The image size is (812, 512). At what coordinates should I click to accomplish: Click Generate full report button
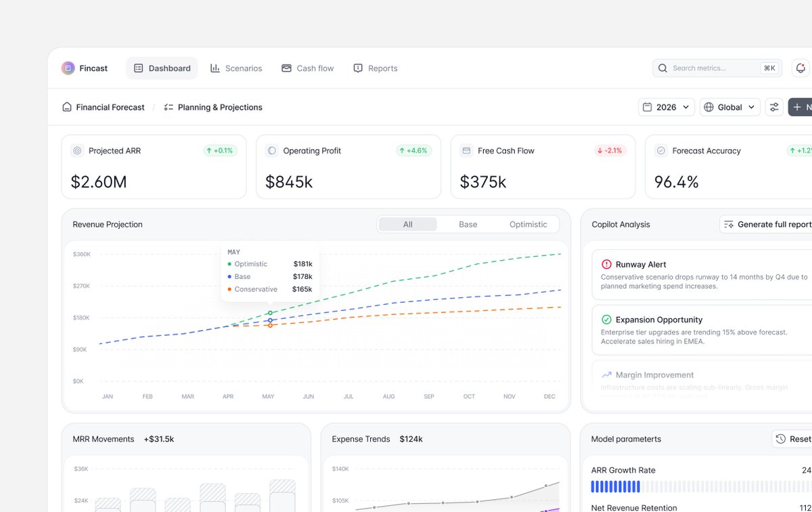coord(767,224)
